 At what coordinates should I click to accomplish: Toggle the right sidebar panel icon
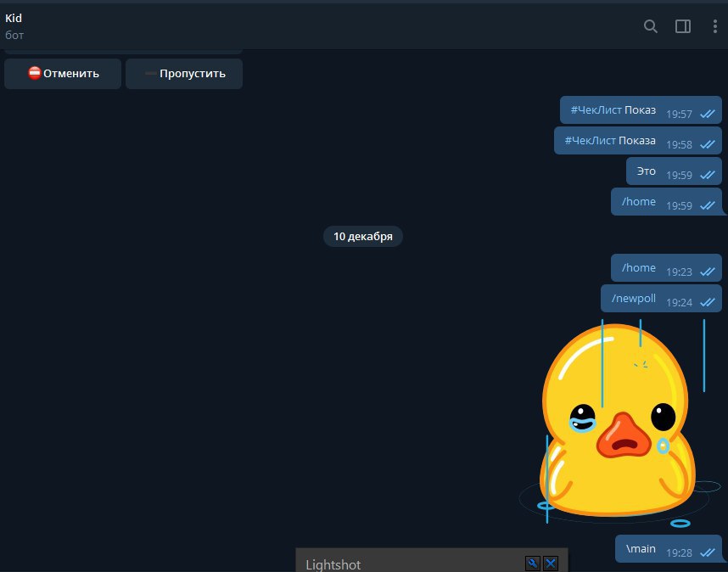682,26
